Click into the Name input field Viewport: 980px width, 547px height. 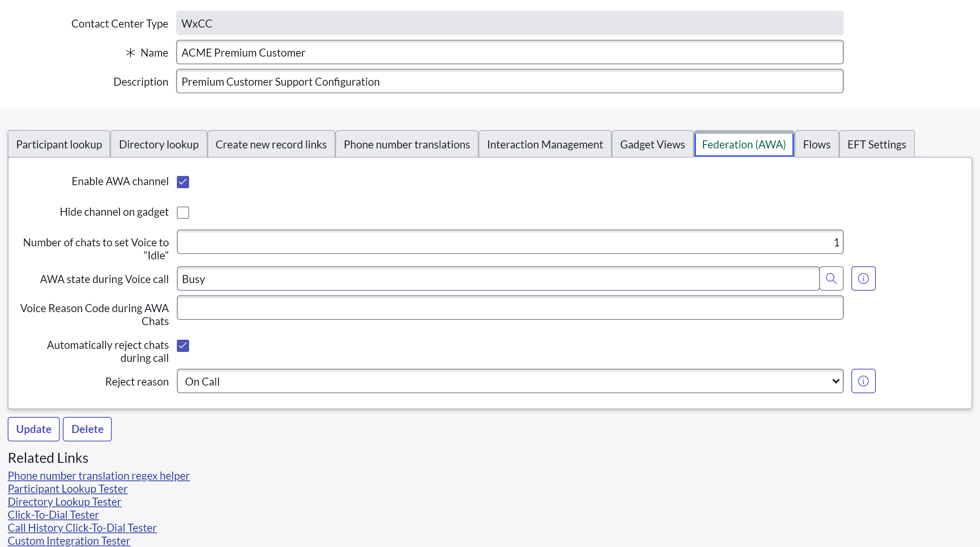[x=509, y=52]
